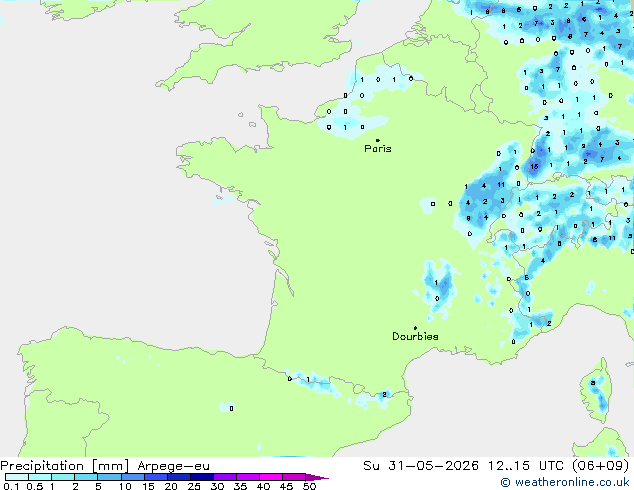Pick the legend swatch starting at 10 mm
The width and height of the screenshot is (634, 490).
click(x=133, y=477)
